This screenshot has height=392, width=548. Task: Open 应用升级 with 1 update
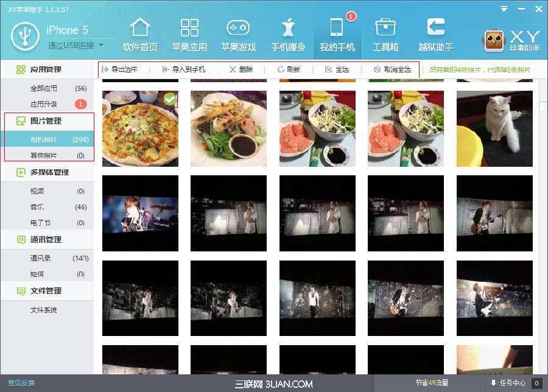(x=47, y=104)
